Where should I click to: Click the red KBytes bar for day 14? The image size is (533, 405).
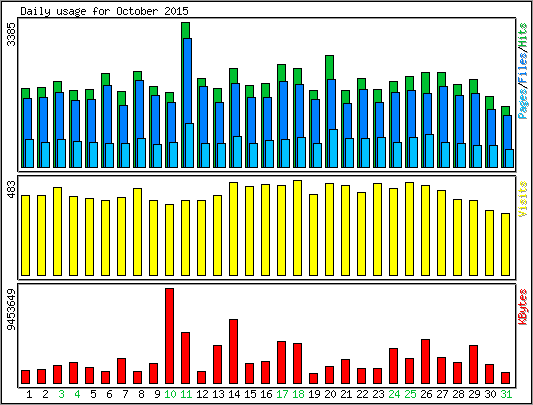234,352
